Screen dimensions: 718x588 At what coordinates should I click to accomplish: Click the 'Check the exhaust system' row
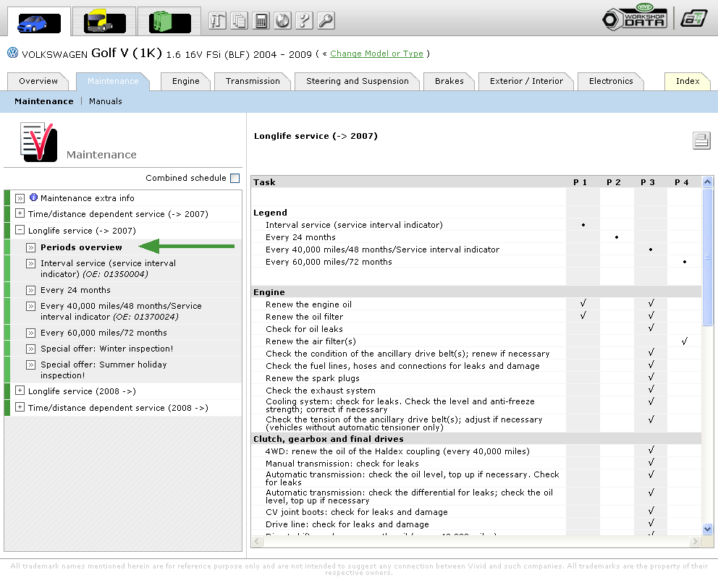coord(476,391)
